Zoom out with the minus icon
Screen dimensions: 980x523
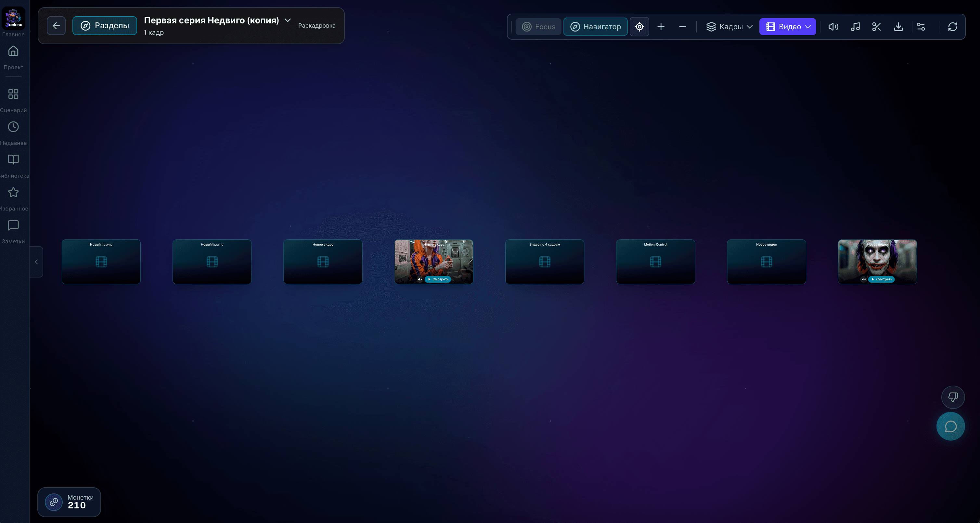point(683,27)
